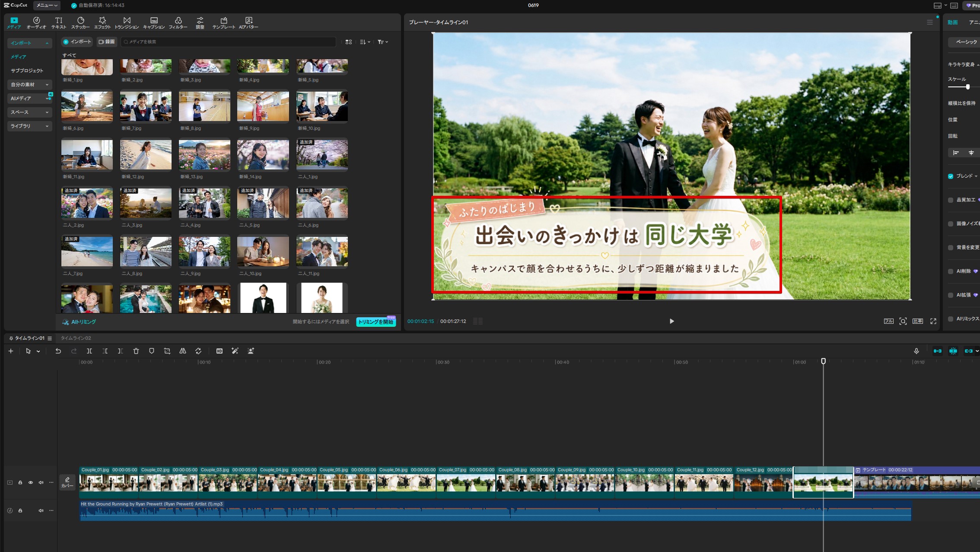980x552 pixels.
Task: Click the 録画 record button
Action: [107, 42]
